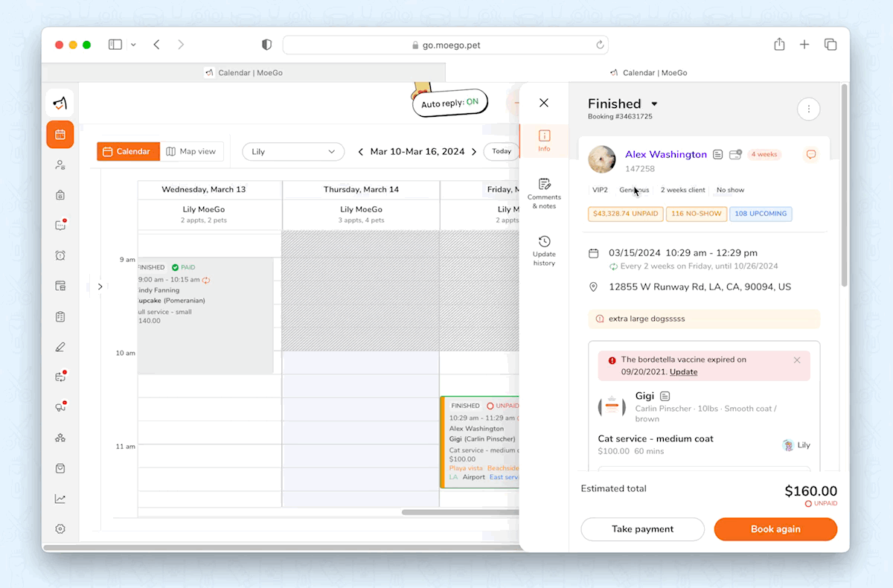This screenshot has height=588, width=893.
Task: Open the pet note icon next to Gigi
Action: (665, 396)
